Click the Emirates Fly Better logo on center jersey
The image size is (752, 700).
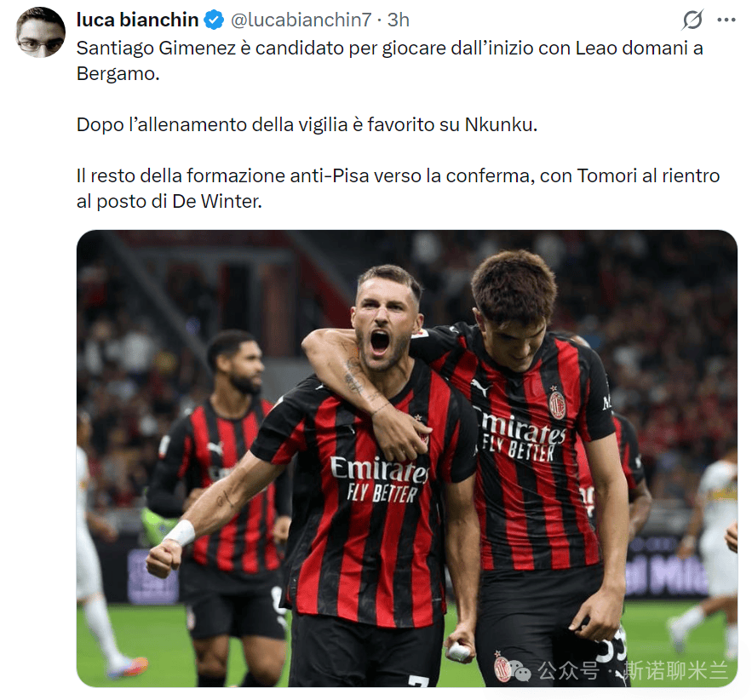tap(380, 479)
